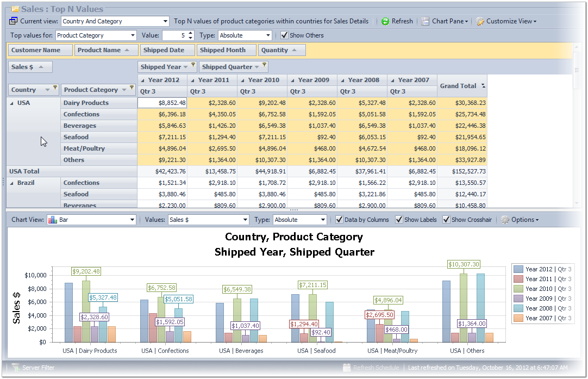Screen dimensions: 588x379
Task: Click the filter icon on the Country field
Action: click(x=55, y=87)
